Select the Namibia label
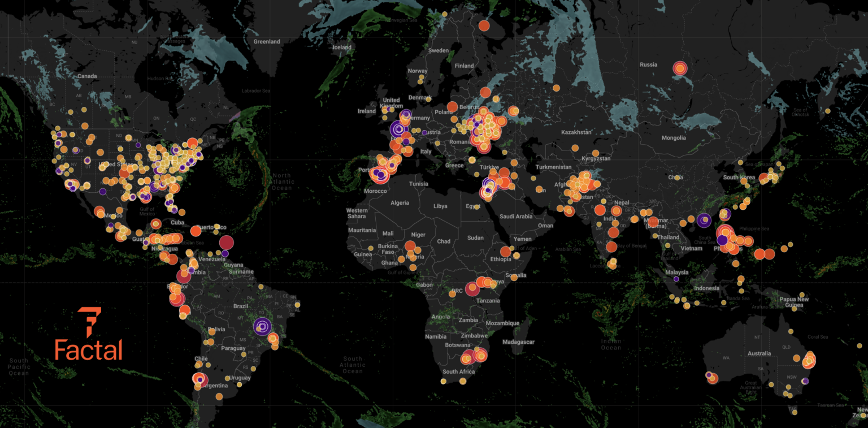This screenshot has height=428, width=868. 436,336
